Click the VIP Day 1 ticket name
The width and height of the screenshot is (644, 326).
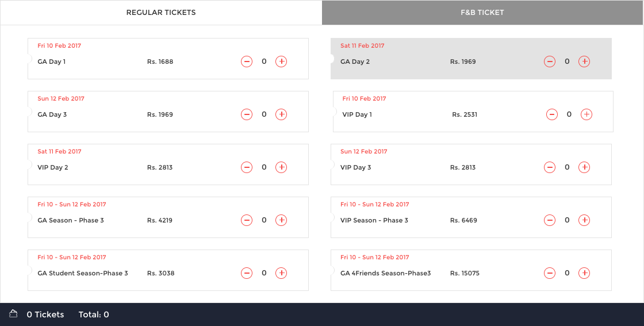(357, 114)
